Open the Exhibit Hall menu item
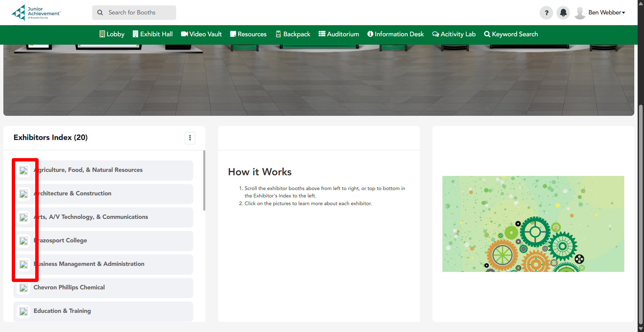This screenshot has height=332, width=644. click(x=153, y=34)
